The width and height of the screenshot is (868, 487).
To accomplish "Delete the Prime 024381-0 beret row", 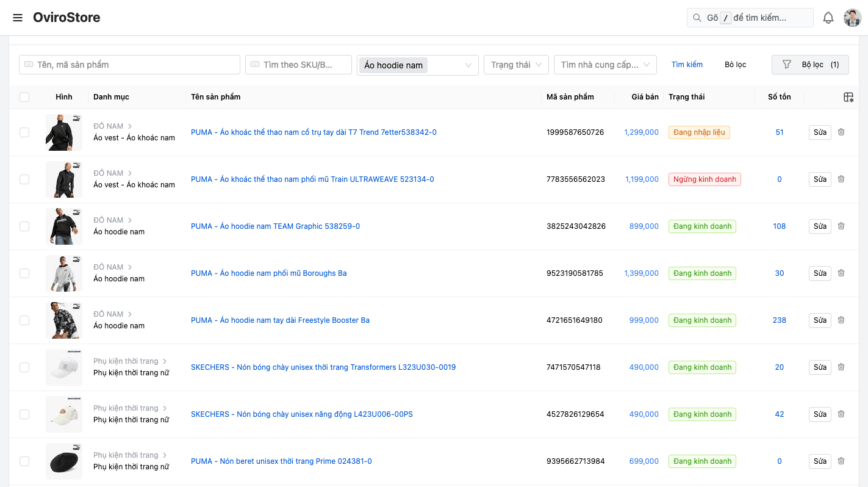I will pyautogui.click(x=841, y=461).
